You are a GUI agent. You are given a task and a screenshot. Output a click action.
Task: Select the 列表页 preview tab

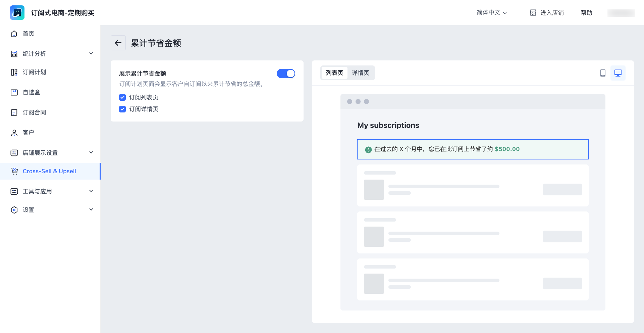(x=334, y=73)
